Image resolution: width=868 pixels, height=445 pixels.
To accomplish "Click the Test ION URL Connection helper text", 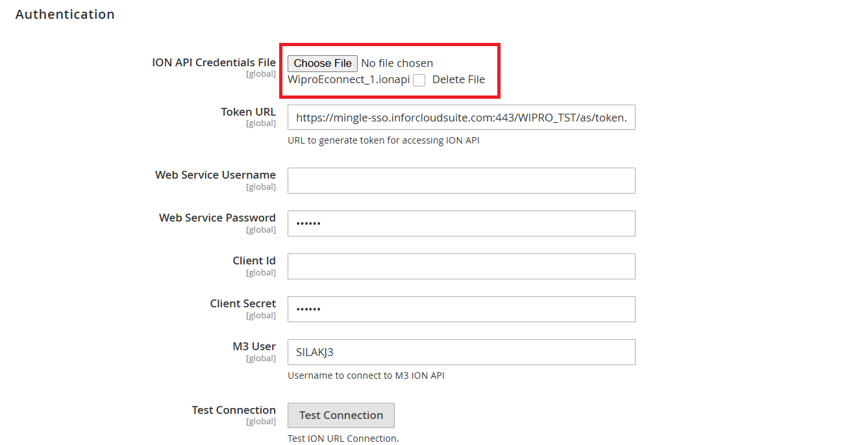I will (x=343, y=439).
